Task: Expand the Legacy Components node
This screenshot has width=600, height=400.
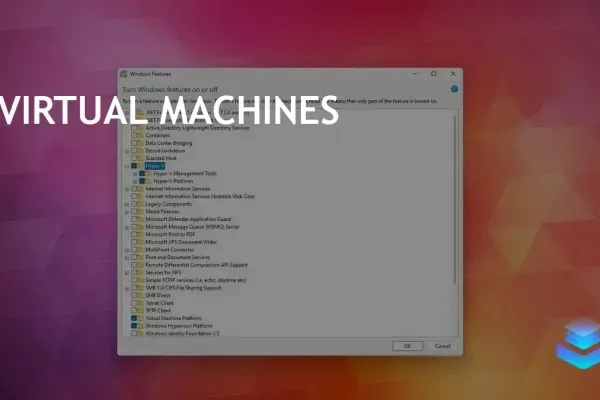Action: pos(127,204)
